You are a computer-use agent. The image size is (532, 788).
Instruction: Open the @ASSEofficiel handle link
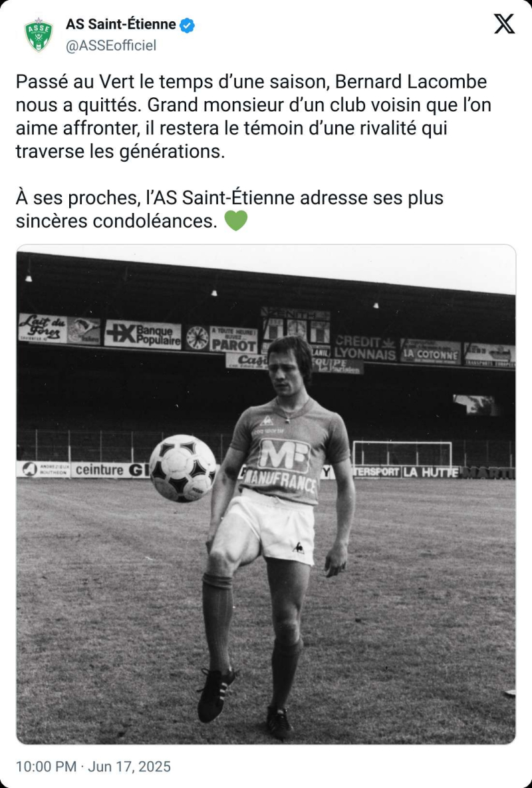pyautogui.click(x=110, y=45)
